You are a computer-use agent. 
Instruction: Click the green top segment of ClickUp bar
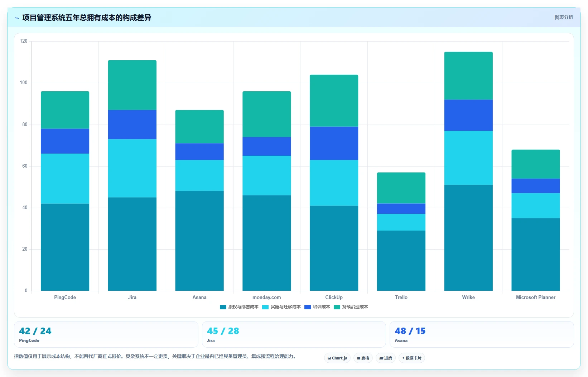click(334, 101)
